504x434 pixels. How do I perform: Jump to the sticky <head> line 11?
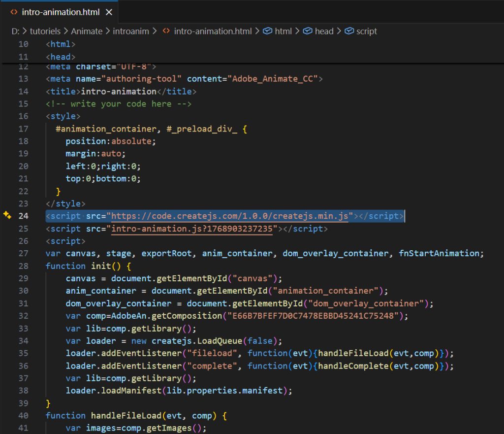pyautogui.click(x=61, y=57)
